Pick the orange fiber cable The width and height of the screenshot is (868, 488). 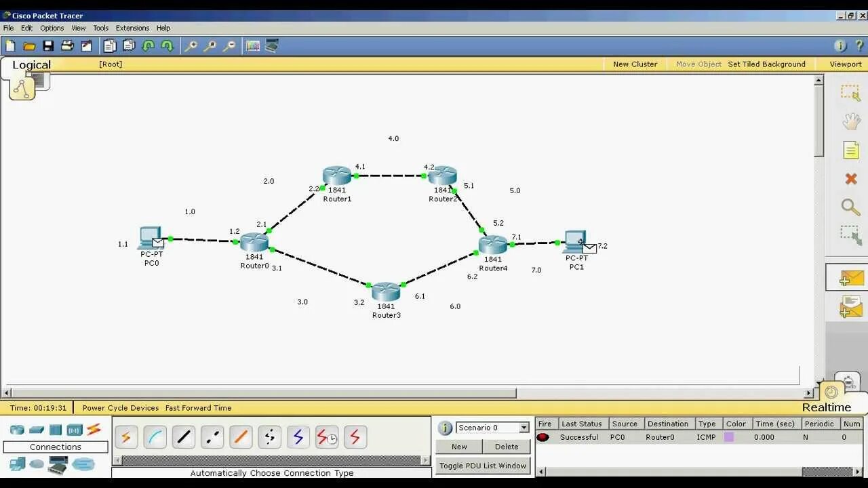pyautogui.click(x=241, y=437)
